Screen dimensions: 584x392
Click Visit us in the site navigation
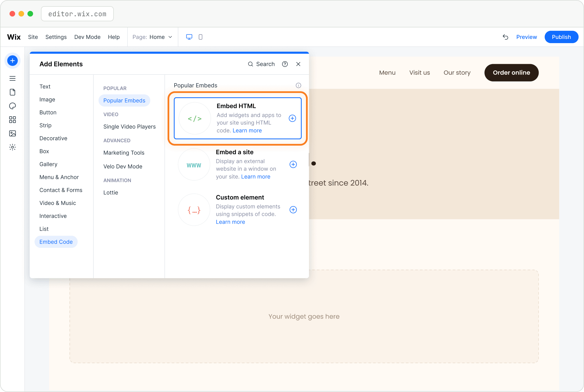pos(420,73)
